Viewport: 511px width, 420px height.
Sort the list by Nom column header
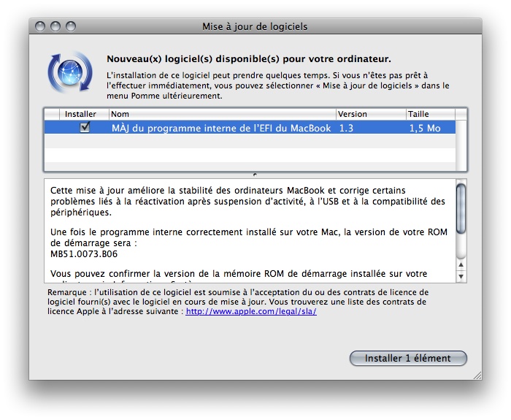tap(222, 114)
